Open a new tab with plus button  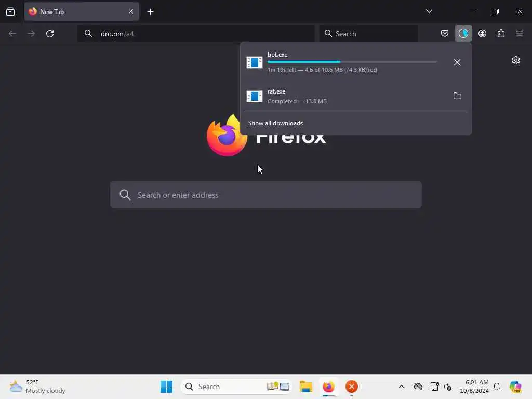coord(150,12)
